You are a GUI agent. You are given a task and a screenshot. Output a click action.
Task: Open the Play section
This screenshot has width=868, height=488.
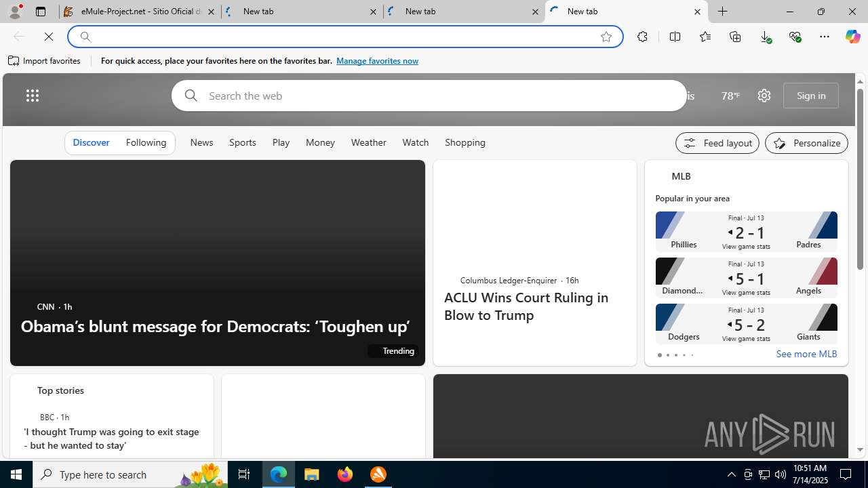pos(281,142)
